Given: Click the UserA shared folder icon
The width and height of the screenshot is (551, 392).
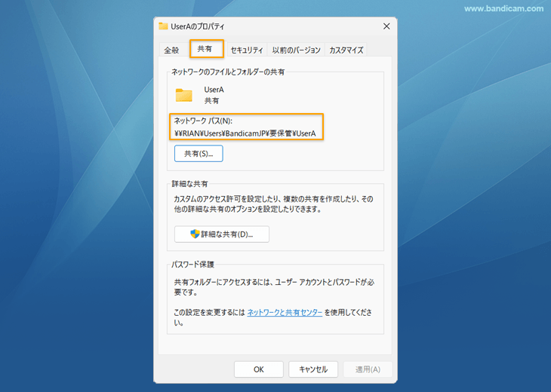Looking at the screenshot, I should point(184,95).
